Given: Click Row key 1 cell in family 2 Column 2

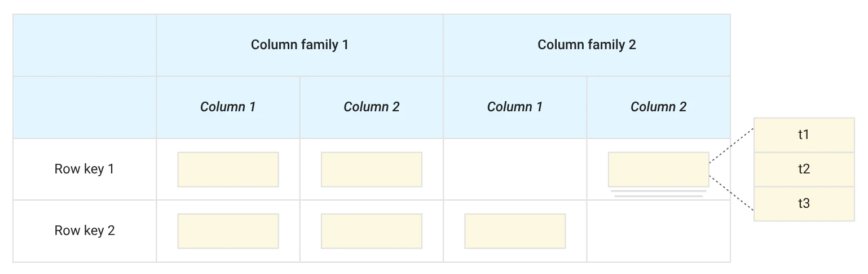Looking at the screenshot, I should click(x=658, y=169).
